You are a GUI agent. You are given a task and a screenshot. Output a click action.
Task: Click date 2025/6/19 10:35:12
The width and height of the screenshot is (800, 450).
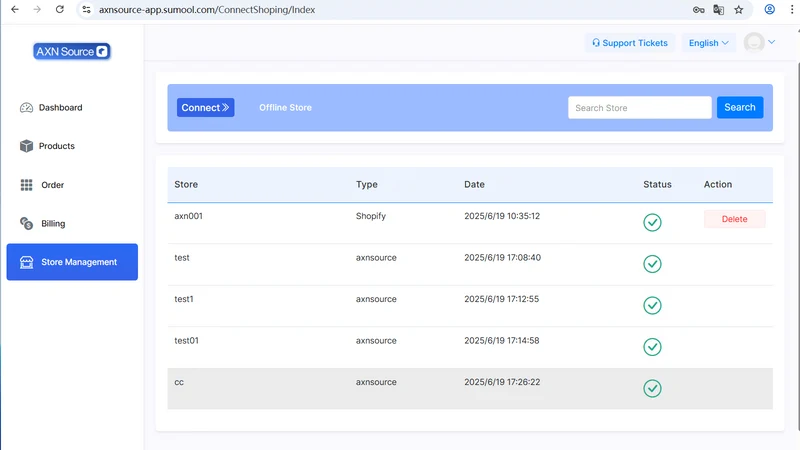pos(502,216)
